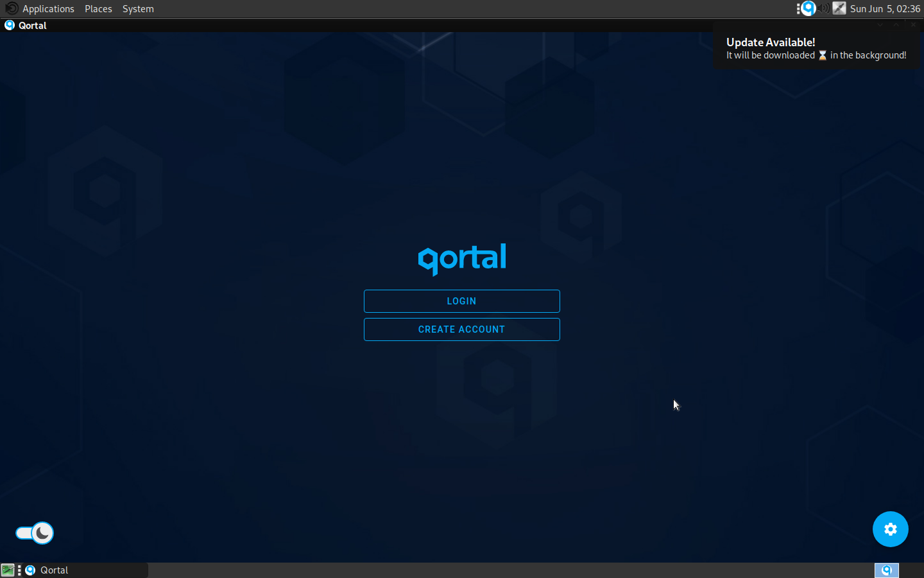Click the show desktop icon in bottom panel
The image size is (924, 578).
[8, 570]
